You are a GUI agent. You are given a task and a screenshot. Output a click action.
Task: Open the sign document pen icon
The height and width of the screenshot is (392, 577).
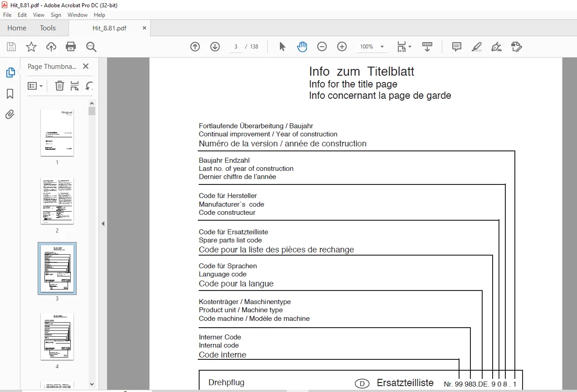click(x=497, y=47)
